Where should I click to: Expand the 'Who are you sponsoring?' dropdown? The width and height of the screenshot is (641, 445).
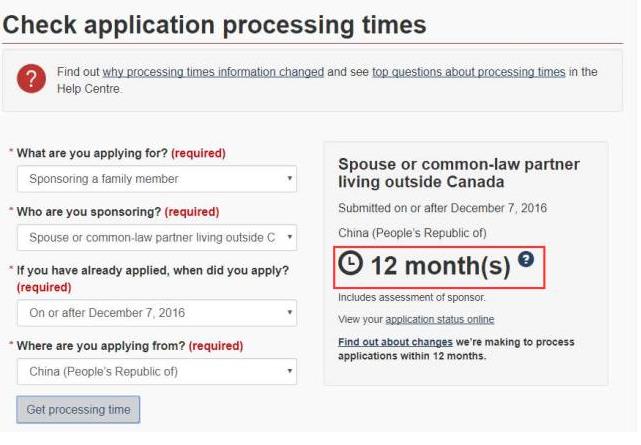(x=157, y=237)
